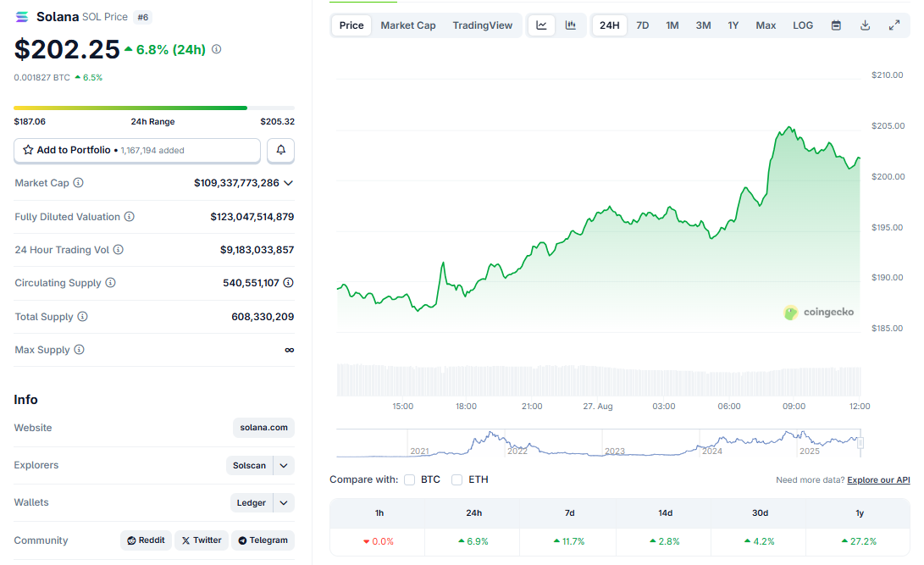This screenshot has width=924, height=565.
Task: Switch to candlestick chart icon
Action: (x=571, y=25)
